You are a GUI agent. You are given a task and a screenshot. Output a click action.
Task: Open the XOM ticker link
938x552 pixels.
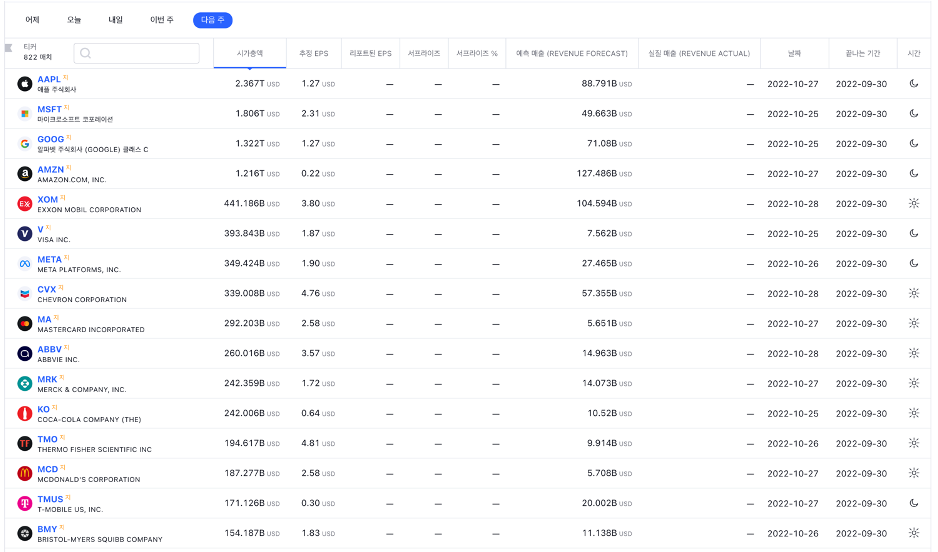[48, 199]
